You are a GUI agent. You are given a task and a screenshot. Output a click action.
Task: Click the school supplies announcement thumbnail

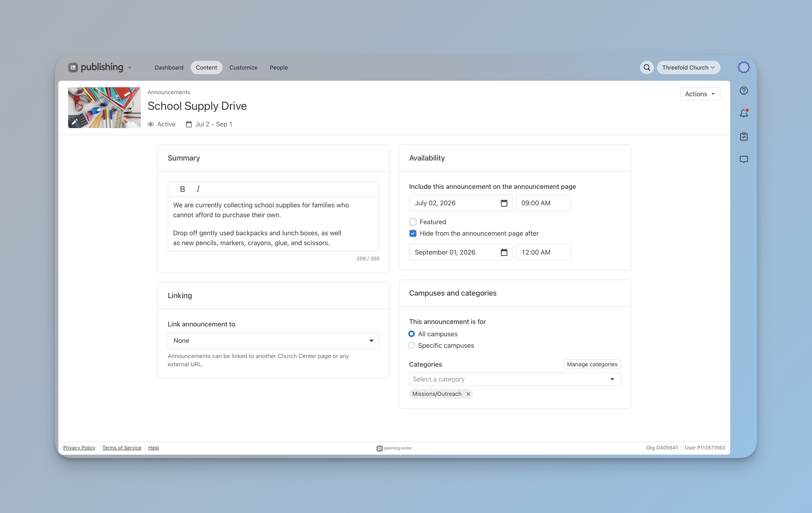[104, 108]
